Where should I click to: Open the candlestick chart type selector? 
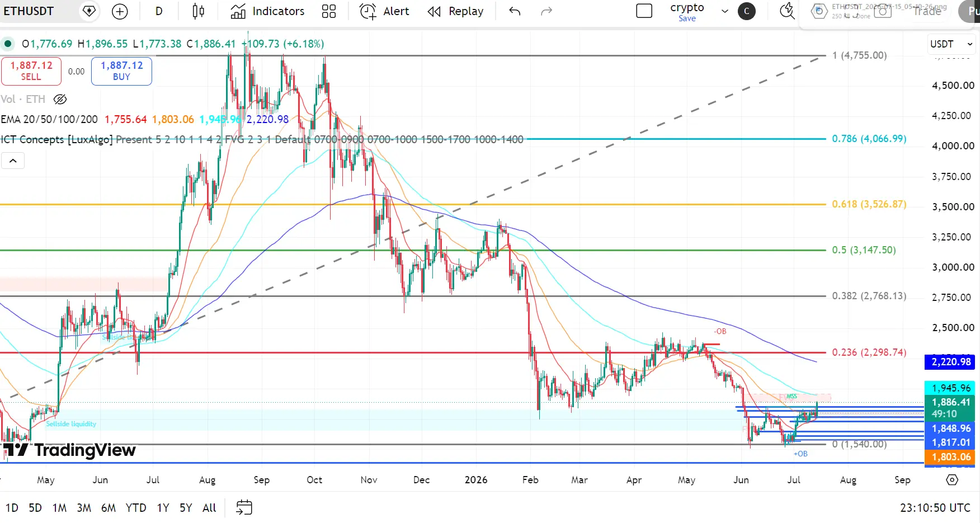click(x=198, y=11)
